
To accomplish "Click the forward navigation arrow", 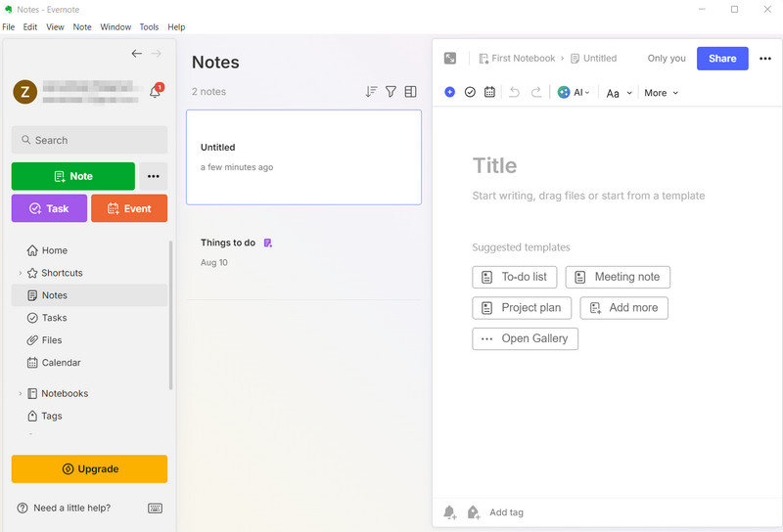I will point(157,54).
